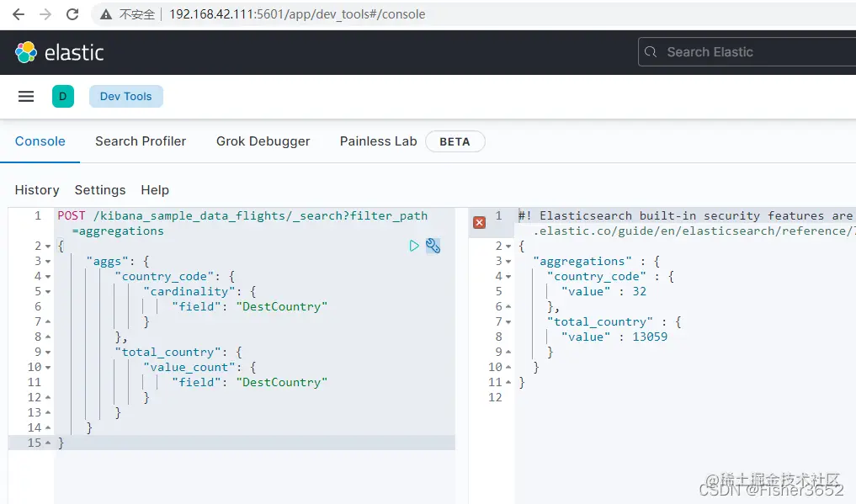856x504 pixels.
Task: Fold request "total_country" block on line 9
Action: [x=48, y=353]
